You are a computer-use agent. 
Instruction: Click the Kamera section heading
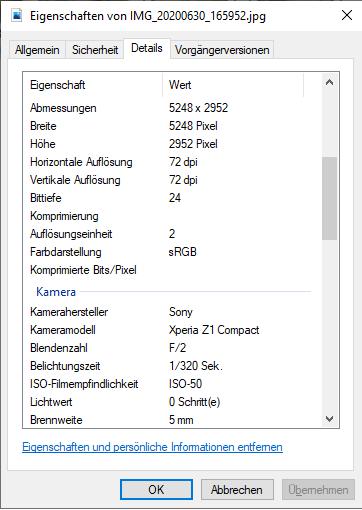pos(56,292)
